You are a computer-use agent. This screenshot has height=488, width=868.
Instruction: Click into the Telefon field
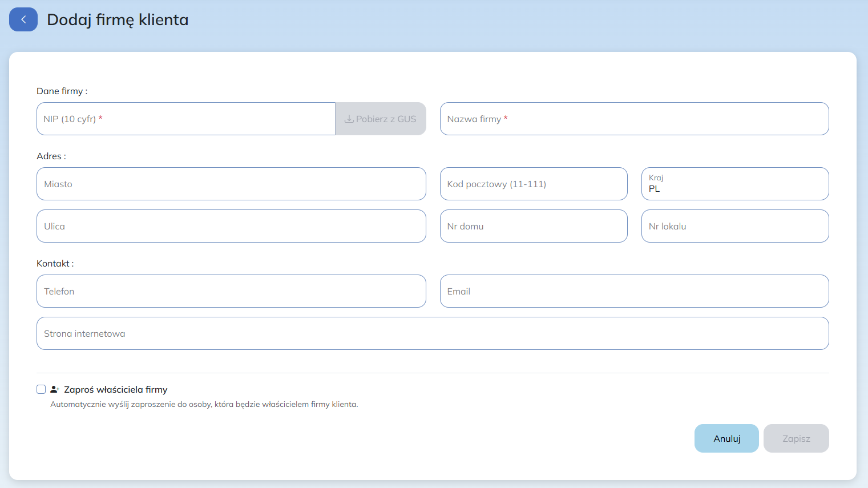(231, 291)
